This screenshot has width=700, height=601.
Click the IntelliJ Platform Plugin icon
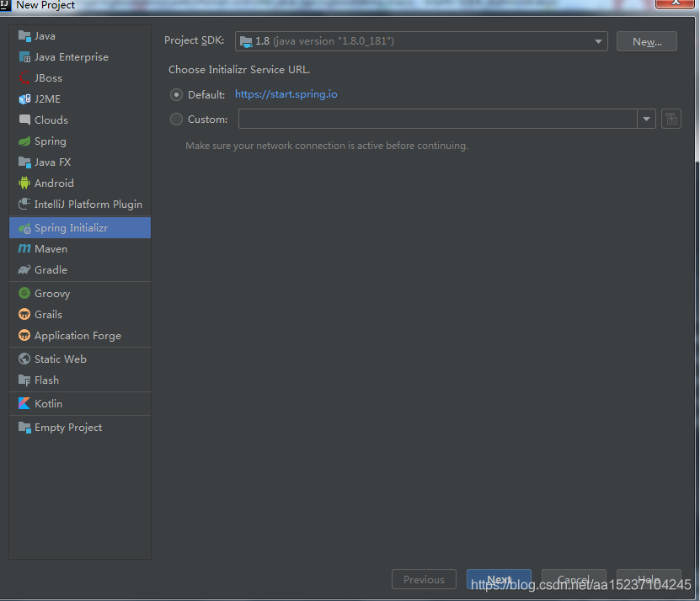click(24, 204)
